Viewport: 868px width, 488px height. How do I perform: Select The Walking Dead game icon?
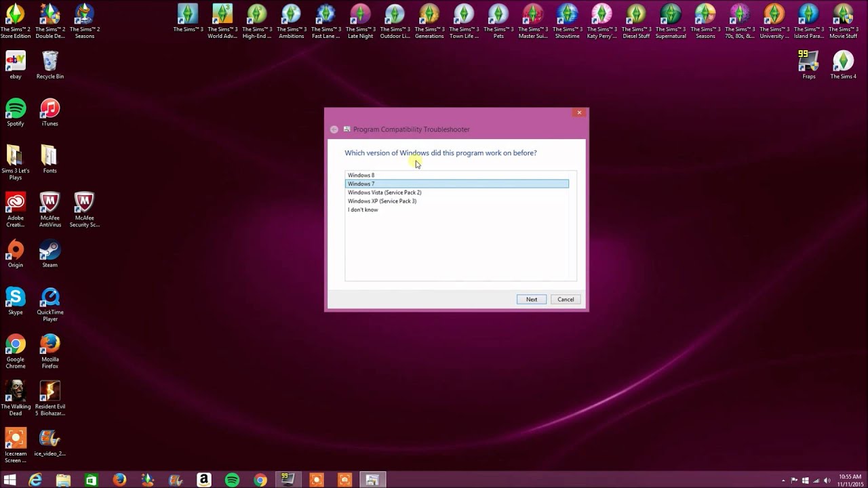16,399
